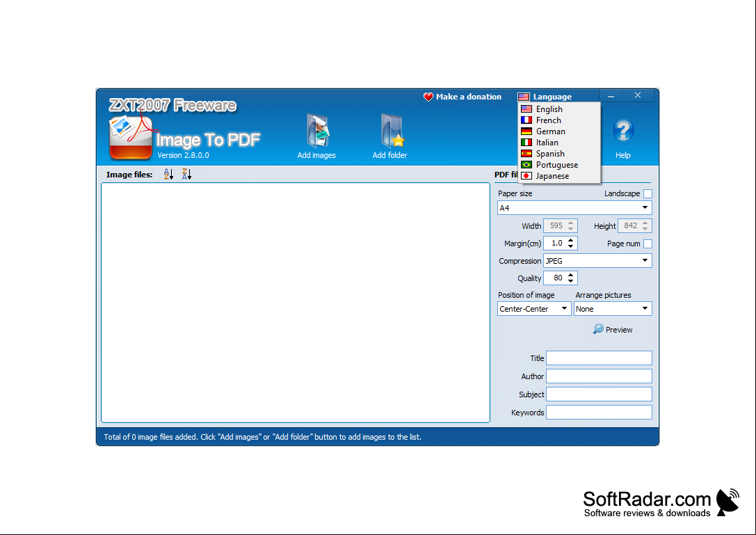Decrease the Quality value with down arrow

coord(571,281)
